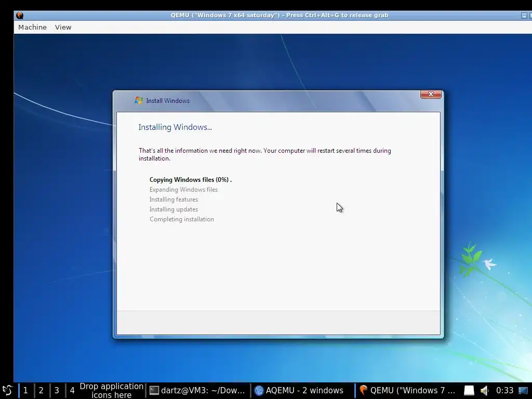Click the "Installing features" step
Viewport: 532px width, 399px height.
pyautogui.click(x=174, y=199)
